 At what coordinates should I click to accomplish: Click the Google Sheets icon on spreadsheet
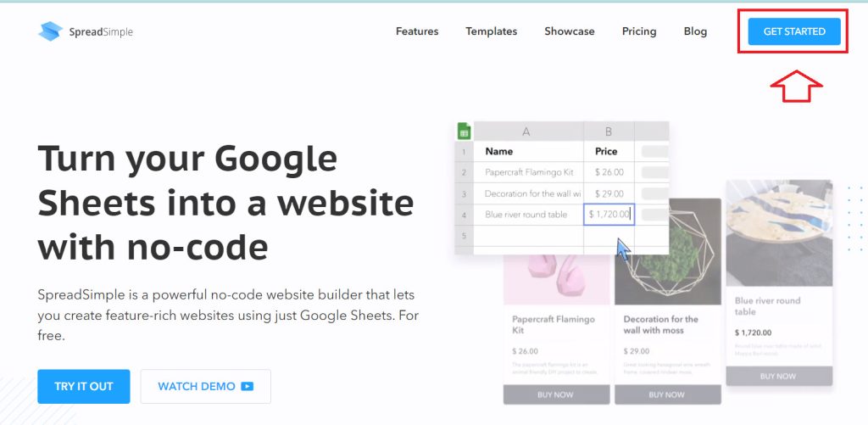pyautogui.click(x=464, y=131)
